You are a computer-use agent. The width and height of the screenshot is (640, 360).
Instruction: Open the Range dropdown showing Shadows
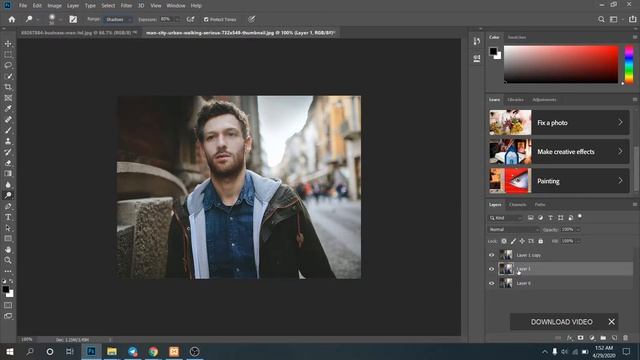(x=118, y=19)
